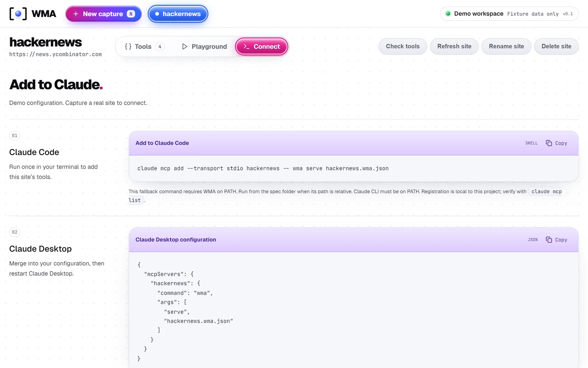The image size is (588, 368).
Task: Click the https://news.ycombinator.com URL text
Action: click(x=55, y=54)
